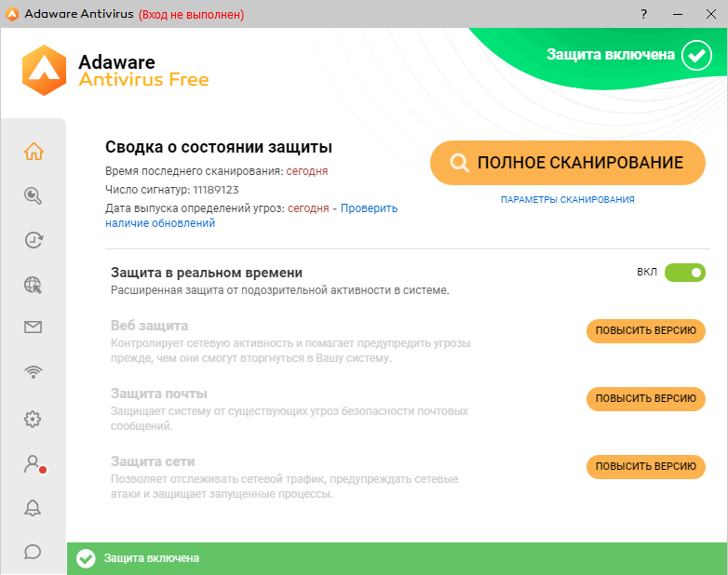Open the Scan computer sidebar icon
The image size is (728, 575).
pyautogui.click(x=33, y=195)
